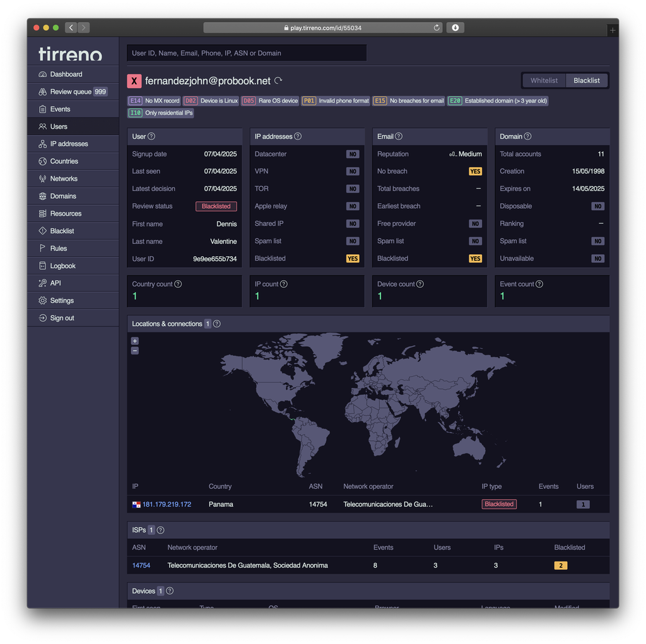The height and width of the screenshot is (644, 646).
Task: Zoom in on the world map
Action: [x=135, y=341]
